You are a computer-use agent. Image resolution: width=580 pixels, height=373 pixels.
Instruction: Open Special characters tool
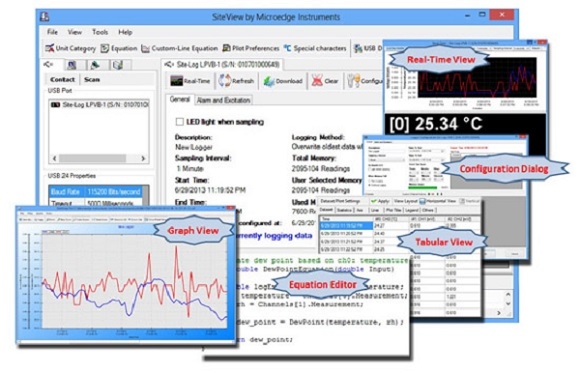(x=315, y=48)
